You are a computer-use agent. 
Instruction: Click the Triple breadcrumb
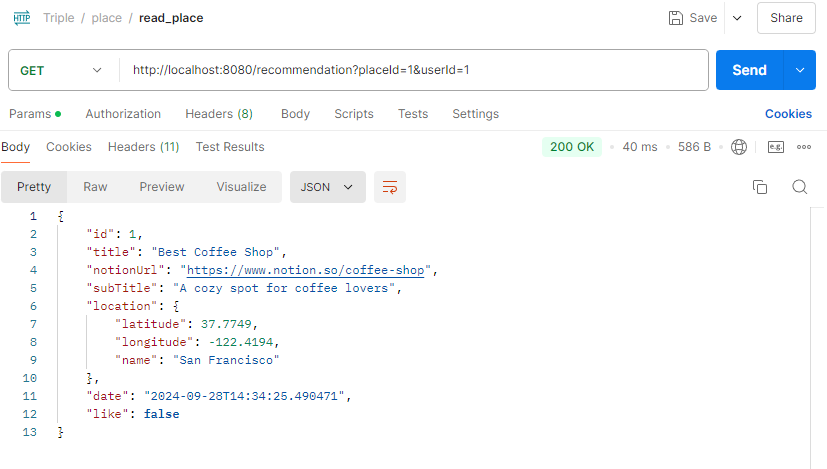[x=59, y=18]
